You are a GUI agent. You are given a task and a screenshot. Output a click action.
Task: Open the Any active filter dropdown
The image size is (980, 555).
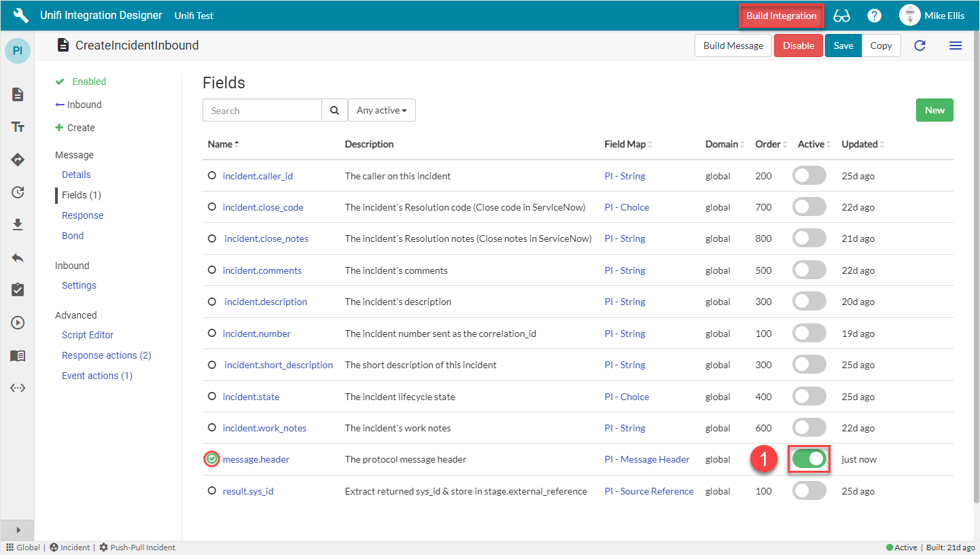381,111
